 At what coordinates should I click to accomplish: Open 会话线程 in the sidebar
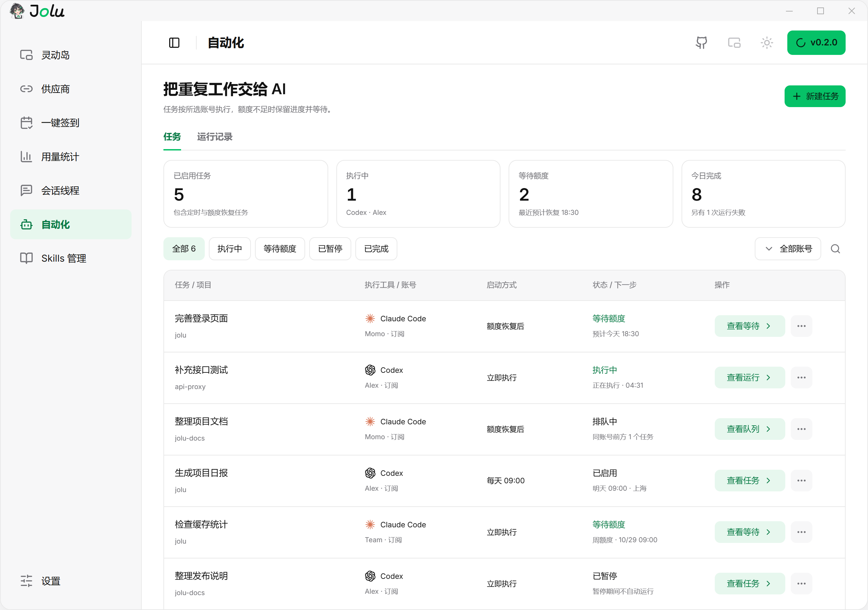[x=71, y=190]
